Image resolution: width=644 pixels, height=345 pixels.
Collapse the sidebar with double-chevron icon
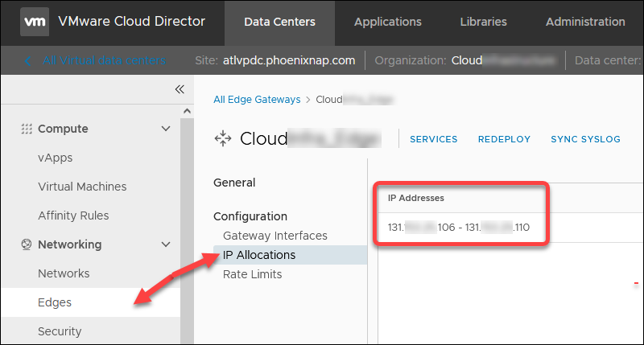tap(180, 89)
